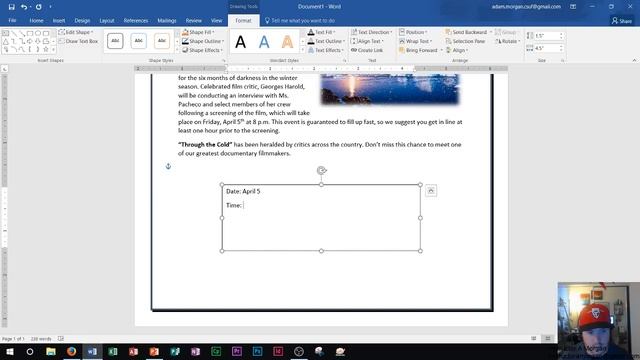Screen dimensions: 640x360
Task: Open the Shape Effects dropdown
Action: click(x=203, y=50)
